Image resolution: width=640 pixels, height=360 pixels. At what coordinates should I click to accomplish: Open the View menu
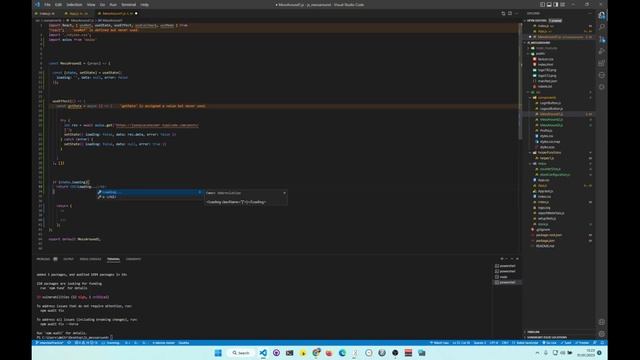point(91,4)
